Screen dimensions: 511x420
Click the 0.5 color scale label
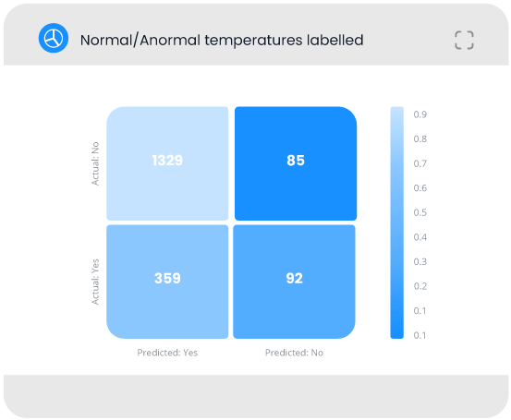(420, 212)
